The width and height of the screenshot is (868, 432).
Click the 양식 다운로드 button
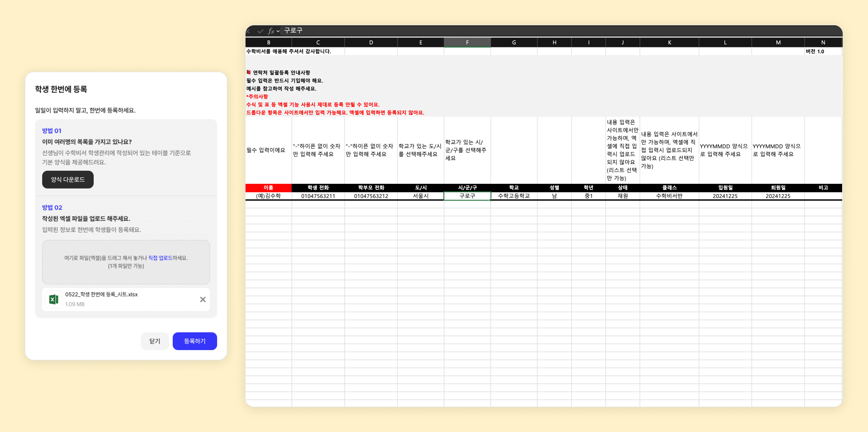click(68, 180)
